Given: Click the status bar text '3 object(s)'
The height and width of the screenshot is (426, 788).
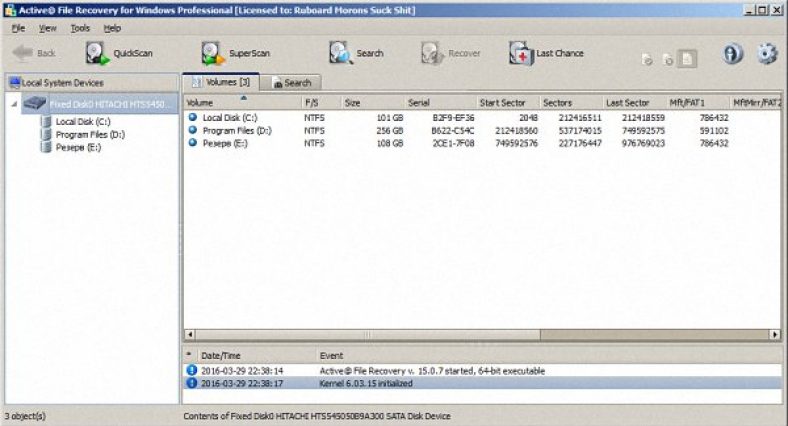Looking at the screenshot, I should click(25, 416).
